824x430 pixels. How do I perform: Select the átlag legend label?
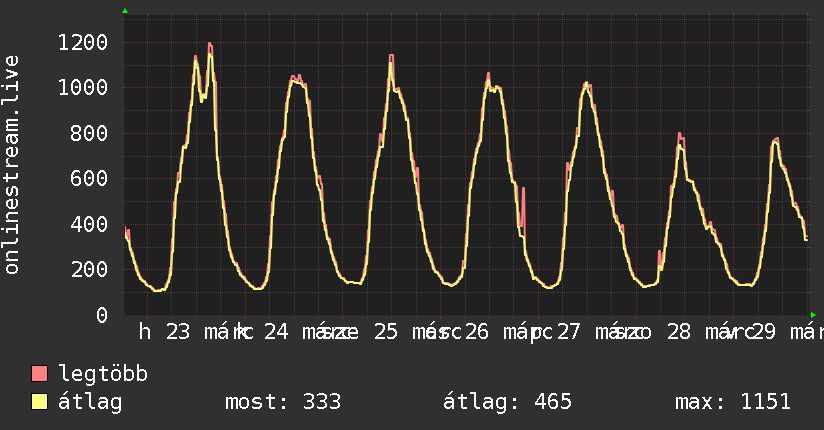(x=90, y=402)
